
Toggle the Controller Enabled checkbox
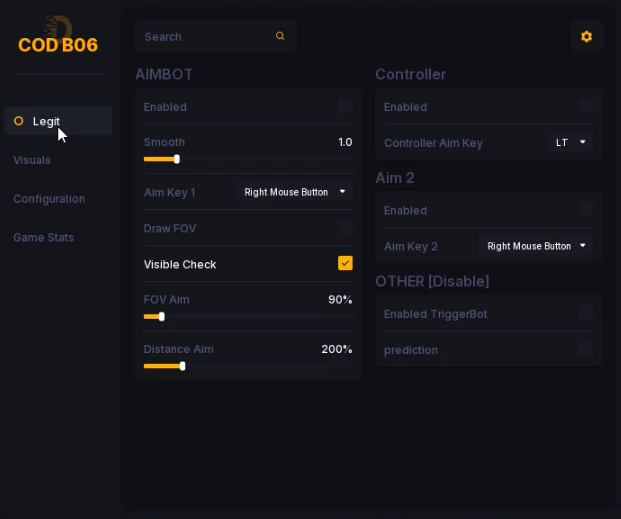[x=586, y=106]
